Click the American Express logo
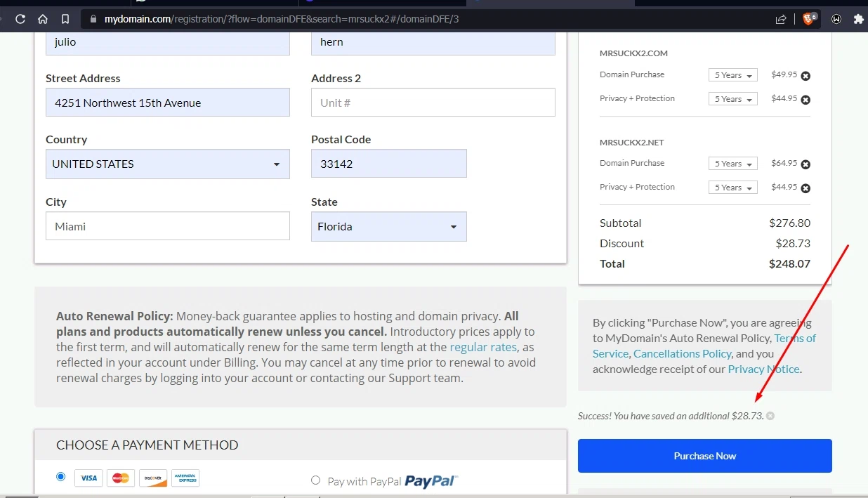Screen dimensions: 868x498 click(185, 478)
